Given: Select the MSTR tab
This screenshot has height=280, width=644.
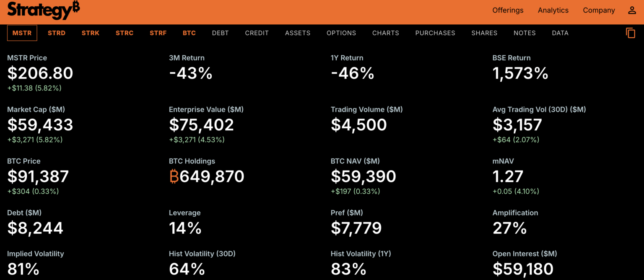Looking at the screenshot, I should pyautogui.click(x=22, y=33).
